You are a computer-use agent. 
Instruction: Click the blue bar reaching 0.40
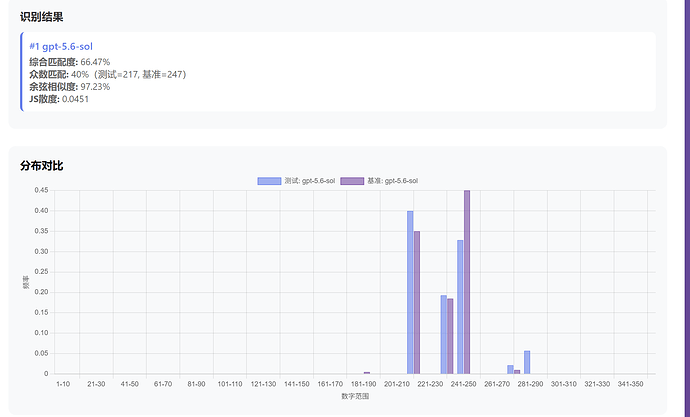point(410,293)
